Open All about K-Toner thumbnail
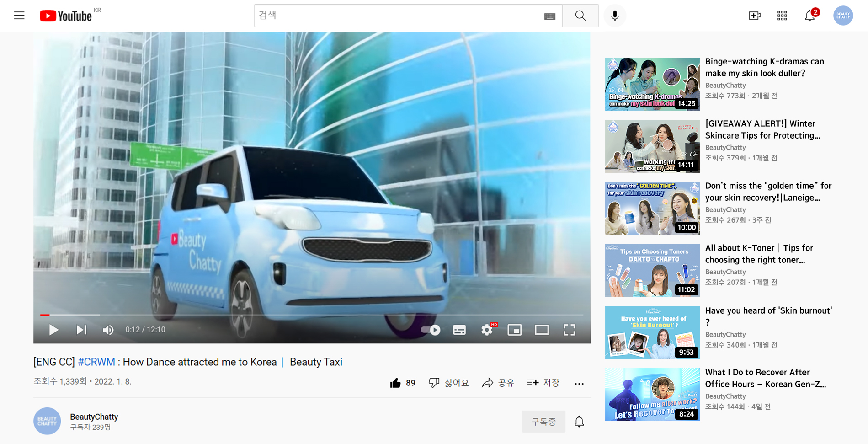Screen dimensions: 868x444 pos(652,271)
